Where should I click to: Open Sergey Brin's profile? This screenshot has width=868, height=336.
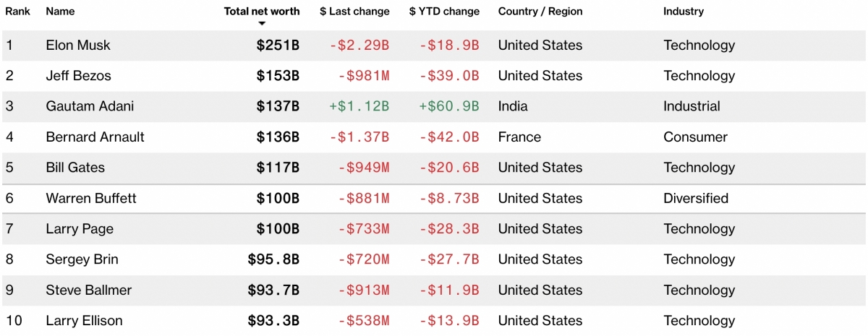pyautogui.click(x=82, y=259)
